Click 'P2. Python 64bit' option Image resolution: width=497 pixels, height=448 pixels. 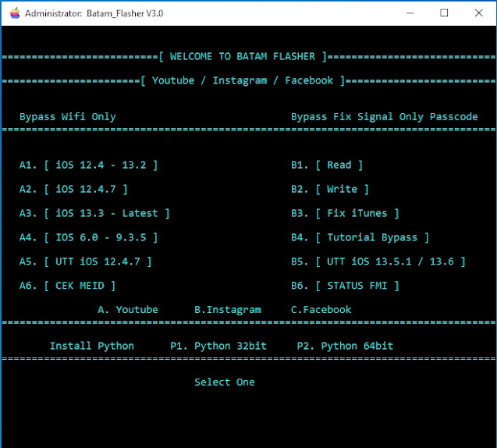pyautogui.click(x=345, y=346)
